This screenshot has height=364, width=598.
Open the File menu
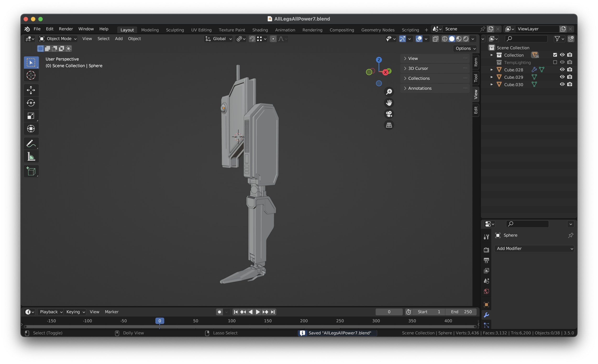pos(37,29)
